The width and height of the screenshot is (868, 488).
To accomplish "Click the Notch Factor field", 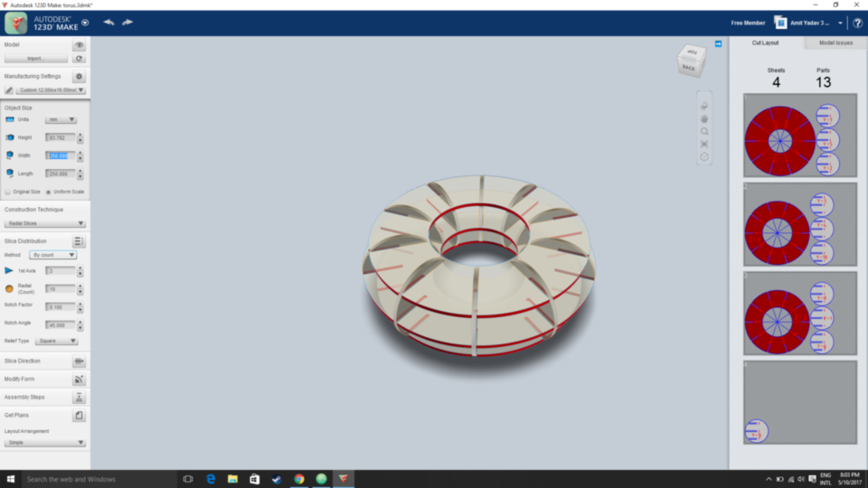I will pyautogui.click(x=61, y=307).
